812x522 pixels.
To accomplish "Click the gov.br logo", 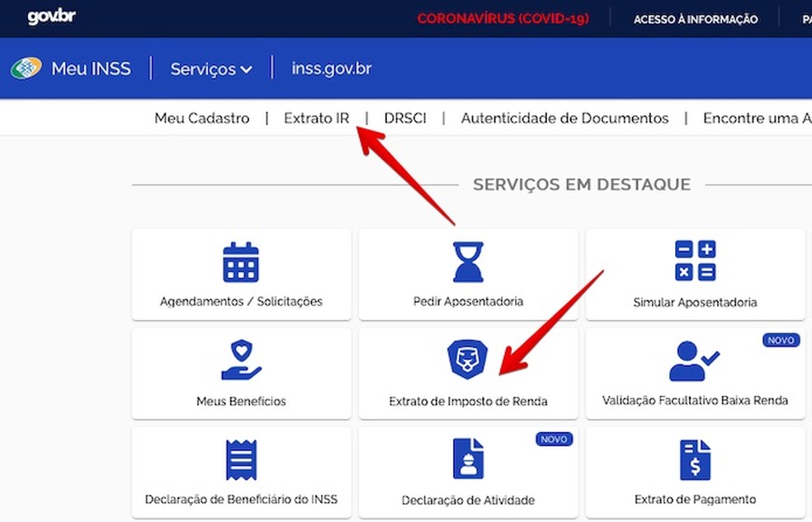I will click(52, 16).
